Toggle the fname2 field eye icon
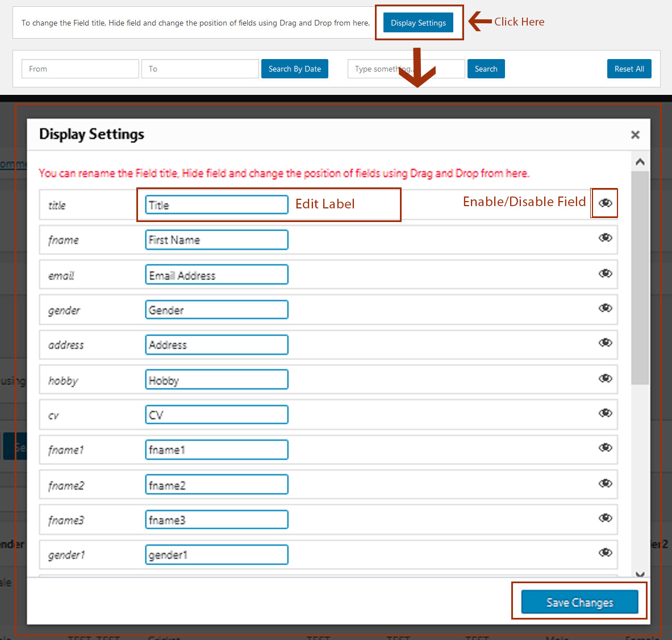Image resolution: width=672 pixels, height=640 pixels. (605, 483)
